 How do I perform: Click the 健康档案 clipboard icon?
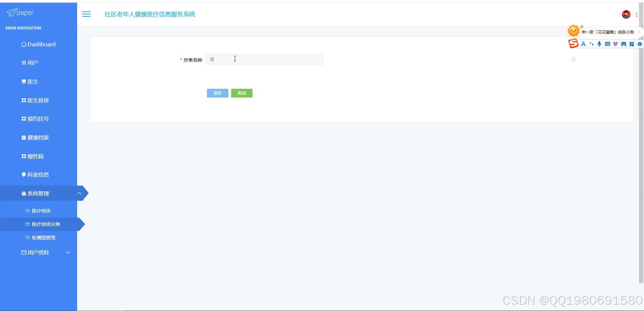23,137
